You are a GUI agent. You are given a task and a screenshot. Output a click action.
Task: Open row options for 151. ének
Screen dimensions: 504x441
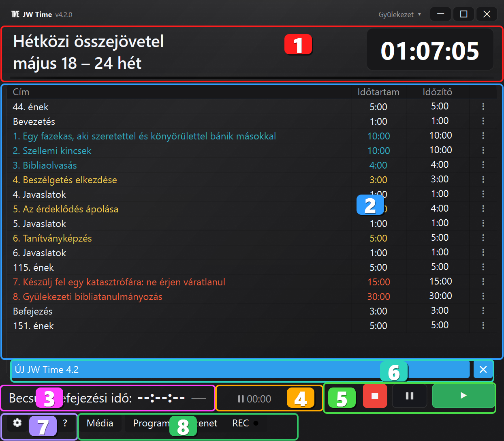click(483, 325)
